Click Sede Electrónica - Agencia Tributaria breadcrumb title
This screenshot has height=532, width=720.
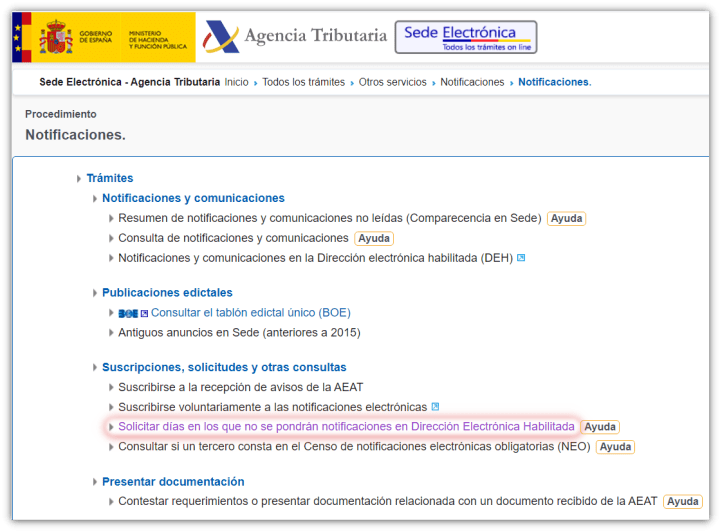pyautogui.click(x=129, y=82)
